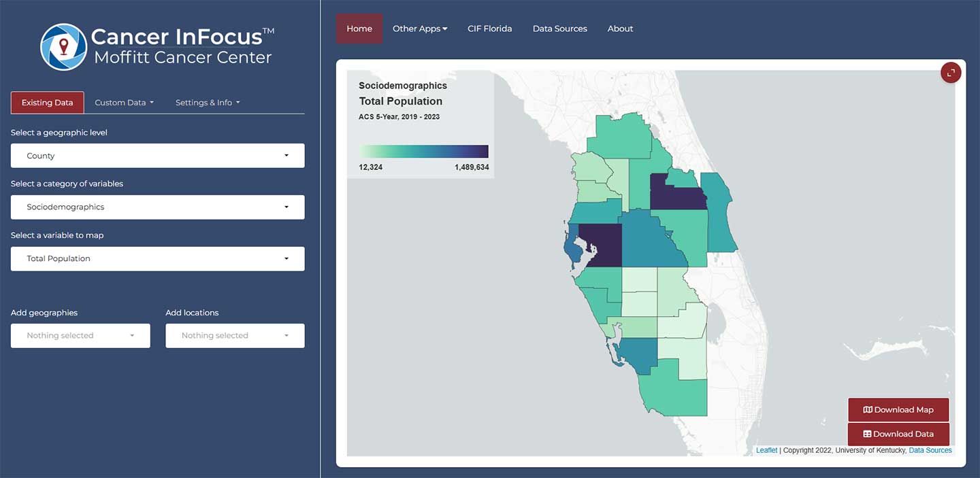The width and height of the screenshot is (980, 478).
Task: Click the Leaflet attribution link
Action: click(x=766, y=450)
